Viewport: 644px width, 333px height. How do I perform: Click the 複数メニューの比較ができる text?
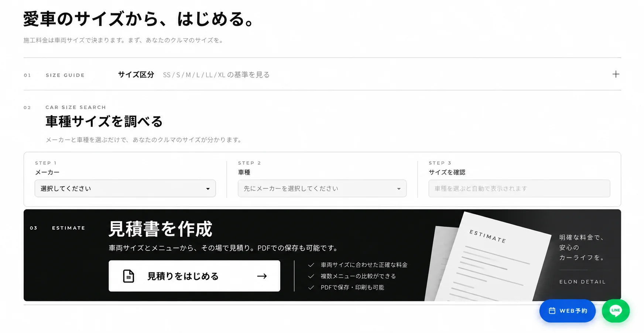[x=358, y=276]
